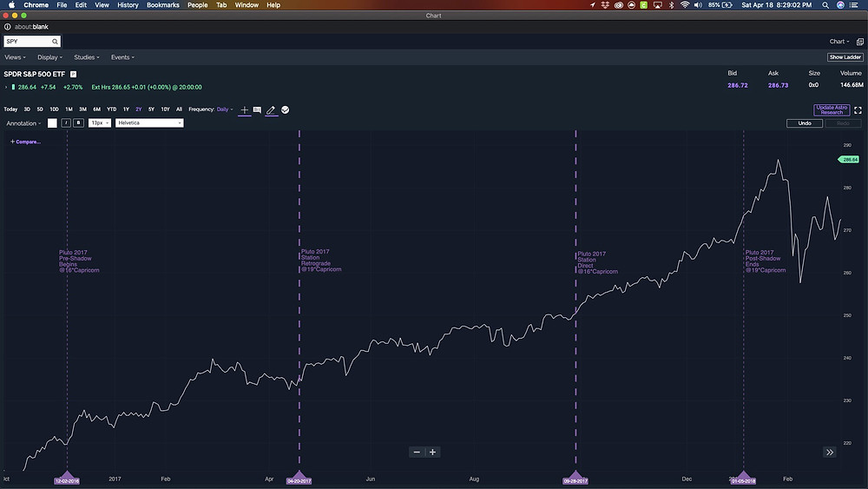
Task: Zoom out the chart with the minus button
Action: tap(417, 452)
